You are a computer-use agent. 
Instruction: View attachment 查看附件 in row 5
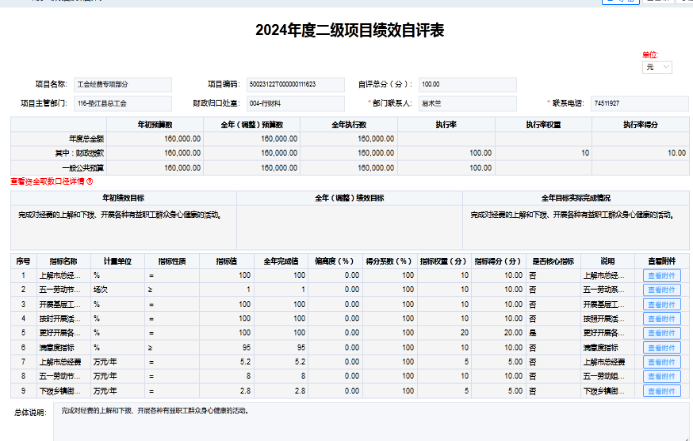[x=661, y=333]
